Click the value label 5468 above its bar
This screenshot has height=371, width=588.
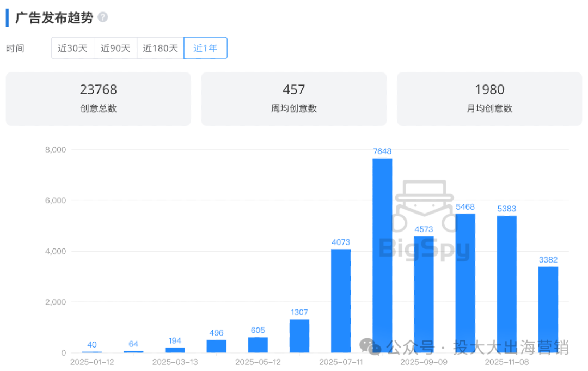464,207
